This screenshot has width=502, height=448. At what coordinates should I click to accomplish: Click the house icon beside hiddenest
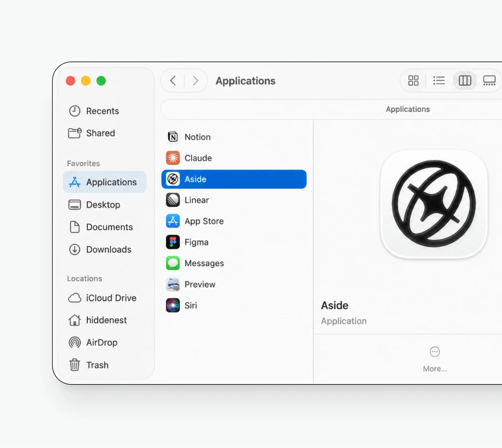pos(75,320)
